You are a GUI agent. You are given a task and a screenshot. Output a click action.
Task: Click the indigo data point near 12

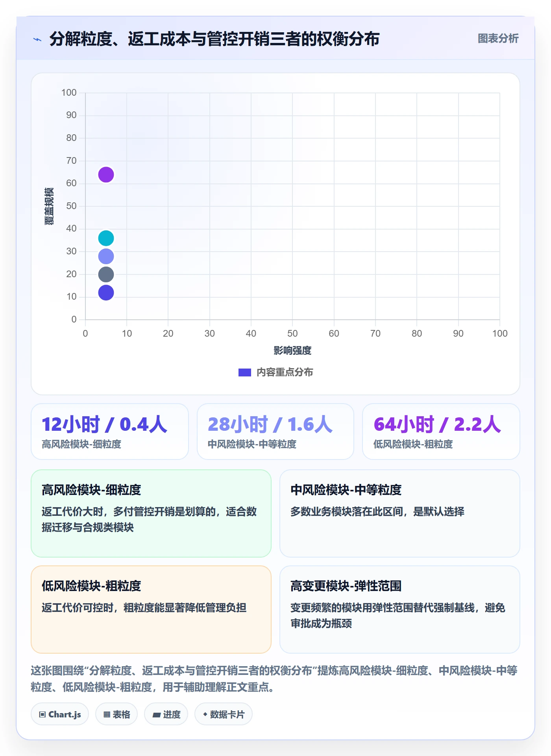tap(106, 293)
